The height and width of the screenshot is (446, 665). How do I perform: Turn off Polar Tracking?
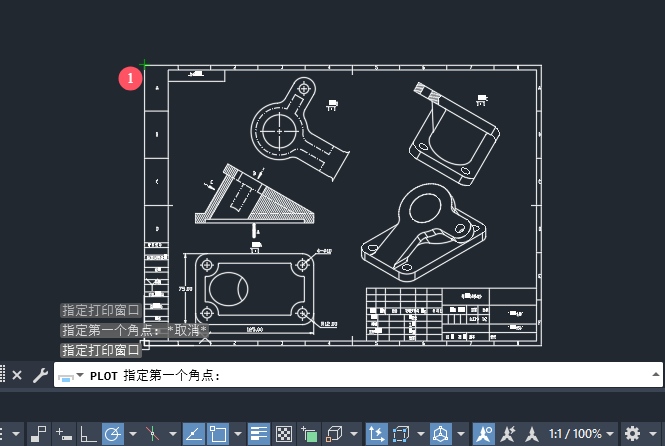tap(113, 434)
